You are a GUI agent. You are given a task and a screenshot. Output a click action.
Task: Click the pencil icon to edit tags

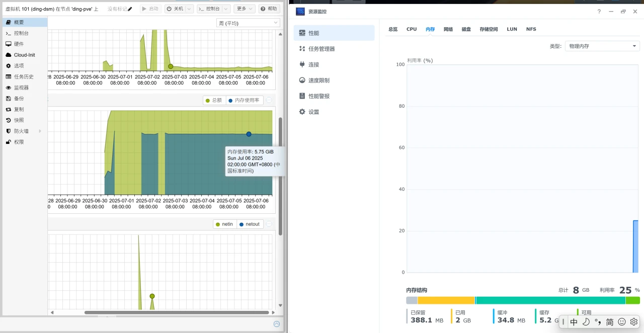click(130, 9)
